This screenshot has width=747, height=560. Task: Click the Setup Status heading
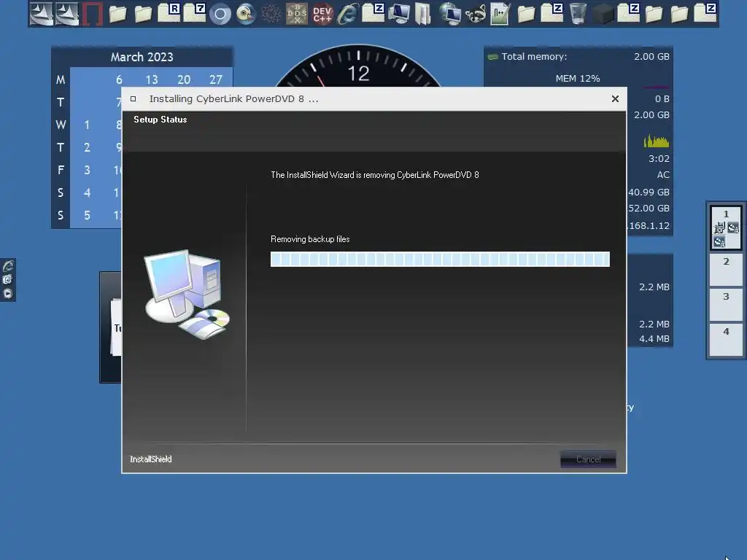click(160, 120)
